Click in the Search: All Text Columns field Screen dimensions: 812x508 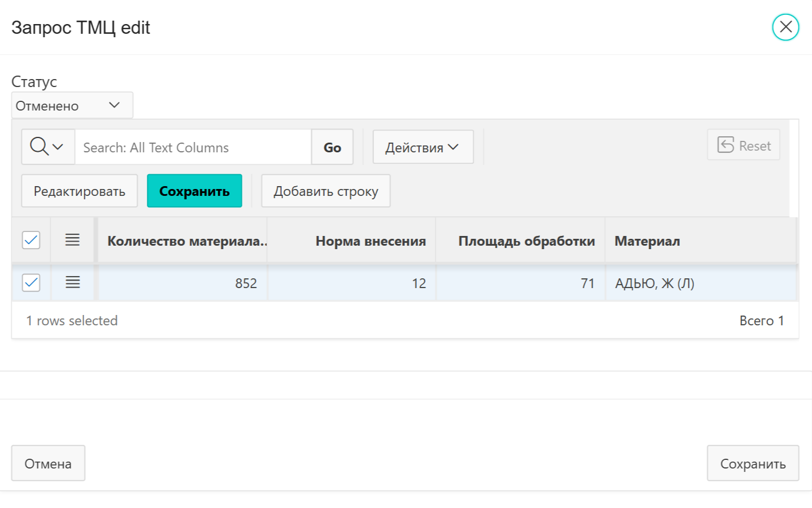coord(193,147)
